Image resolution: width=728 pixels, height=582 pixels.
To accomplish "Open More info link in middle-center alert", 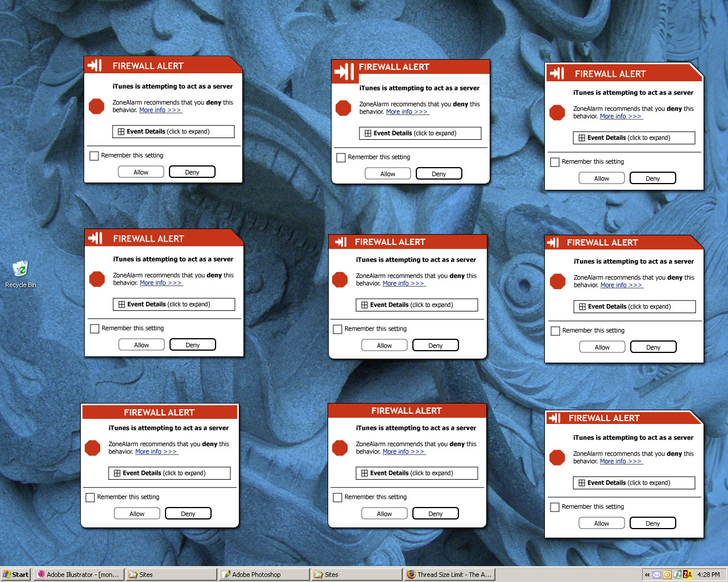I will (x=404, y=284).
